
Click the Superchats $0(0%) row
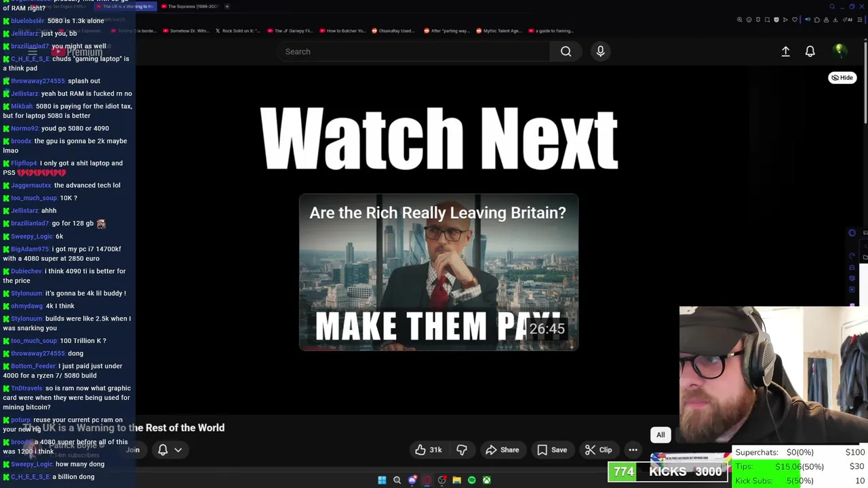tap(800, 452)
